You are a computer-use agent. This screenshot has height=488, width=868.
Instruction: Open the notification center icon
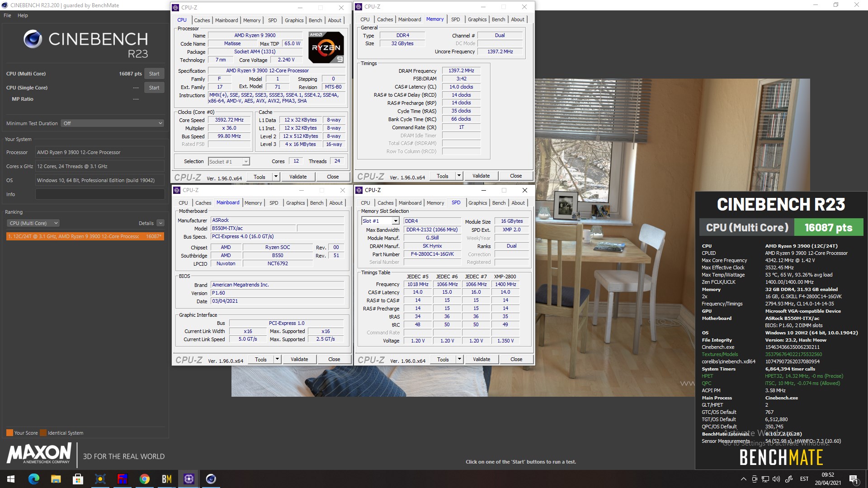(x=854, y=479)
